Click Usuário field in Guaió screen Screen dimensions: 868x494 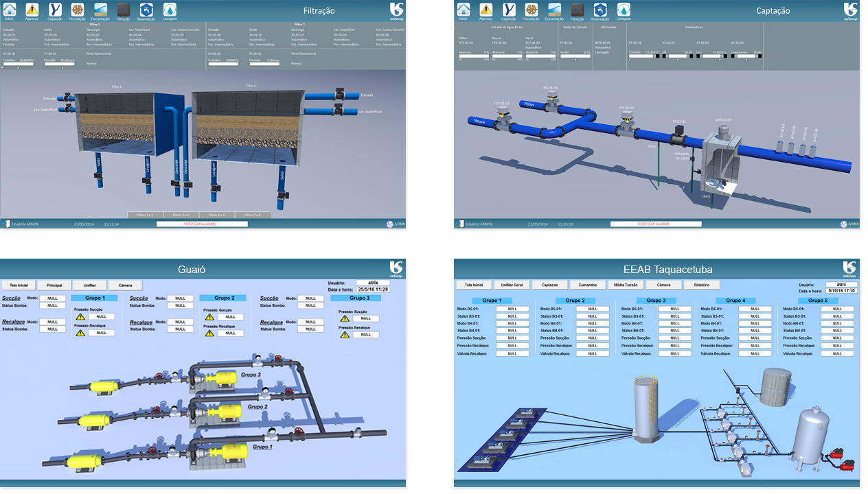coord(372,282)
